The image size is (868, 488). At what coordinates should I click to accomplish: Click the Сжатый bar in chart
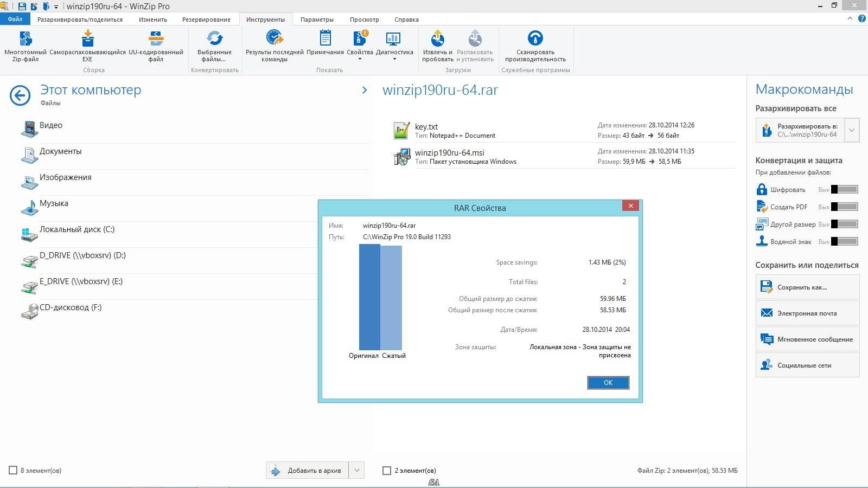(391, 298)
